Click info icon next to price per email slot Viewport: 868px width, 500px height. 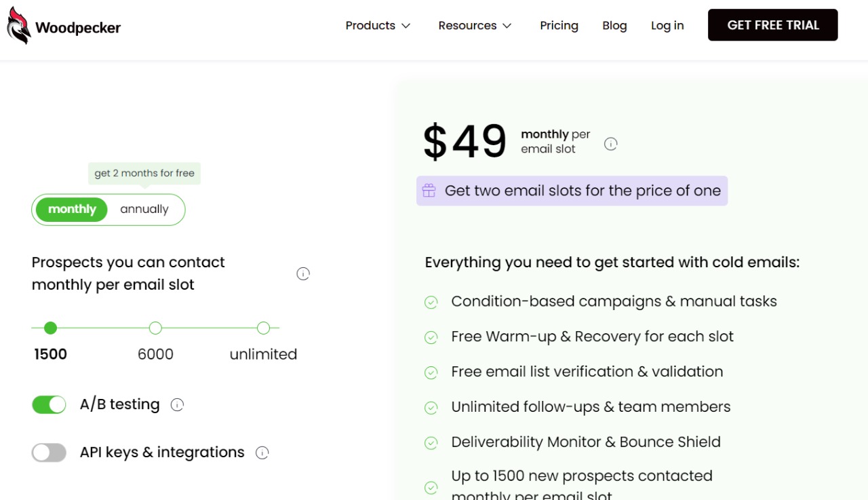[610, 144]
